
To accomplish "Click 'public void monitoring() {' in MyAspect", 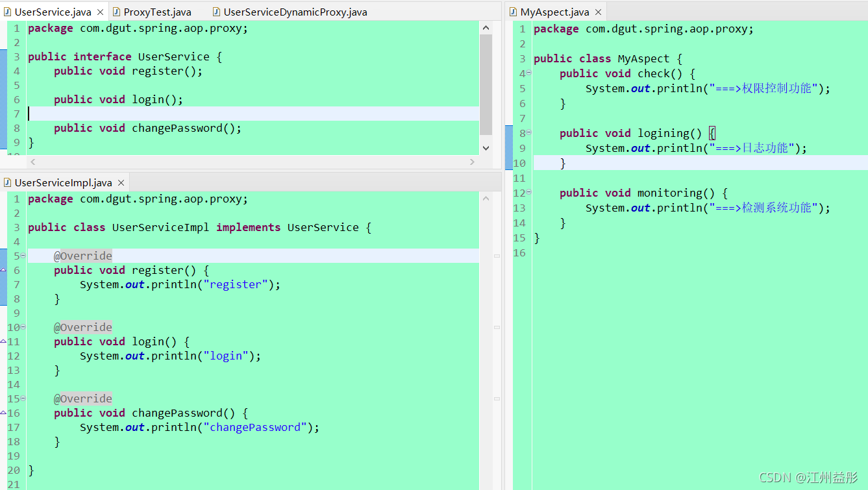I will pyautogui.click(x=643, y=193).
